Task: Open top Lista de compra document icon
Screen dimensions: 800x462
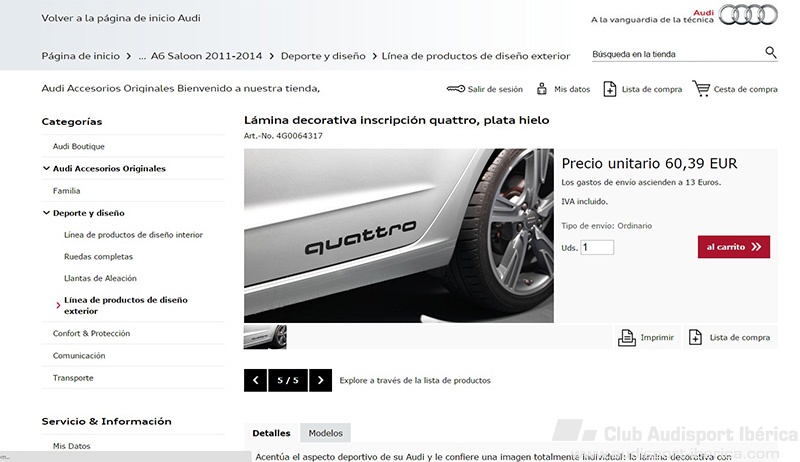Action: tap(609, 89)
